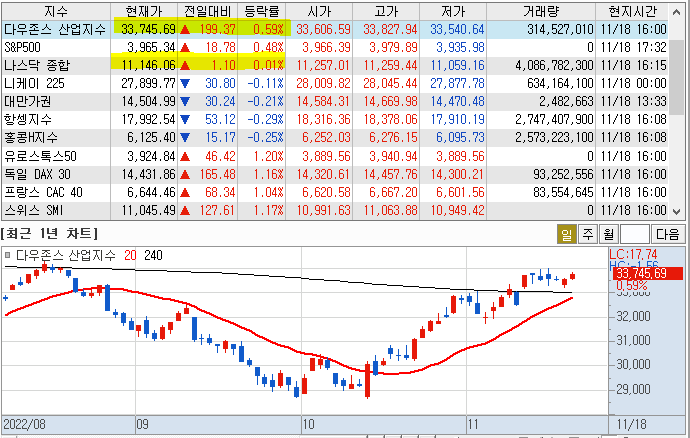Click the up-arrow icon in the 독일 DAX 30 row
This screenshot has height=438, width=690.
point(185,175)
